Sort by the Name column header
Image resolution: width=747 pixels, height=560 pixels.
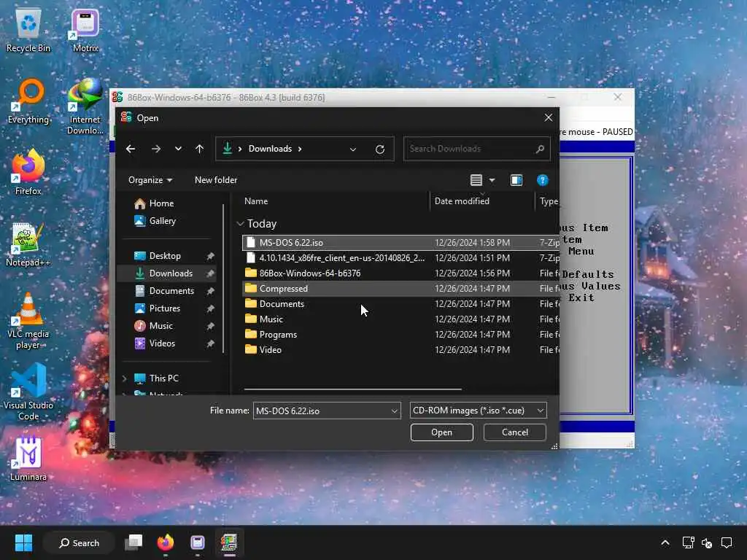(x=256, y=201)
